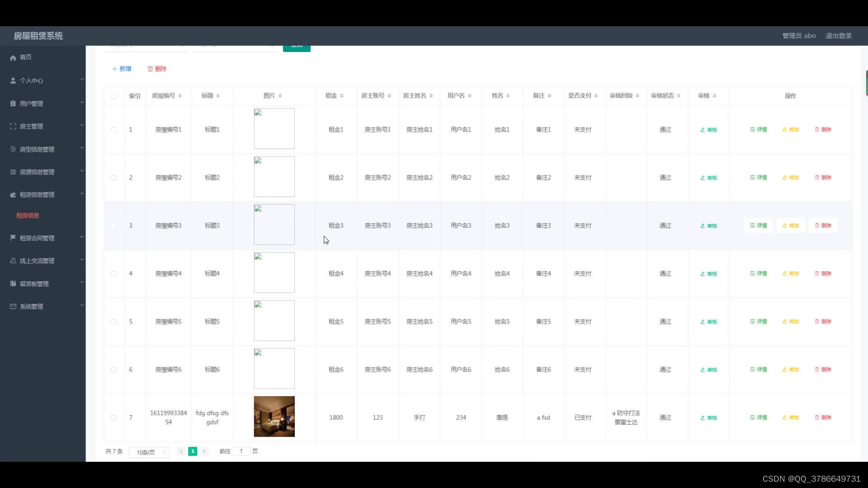Sort table by 图片 column
868x488 pixels.
[x=280, y=96]
